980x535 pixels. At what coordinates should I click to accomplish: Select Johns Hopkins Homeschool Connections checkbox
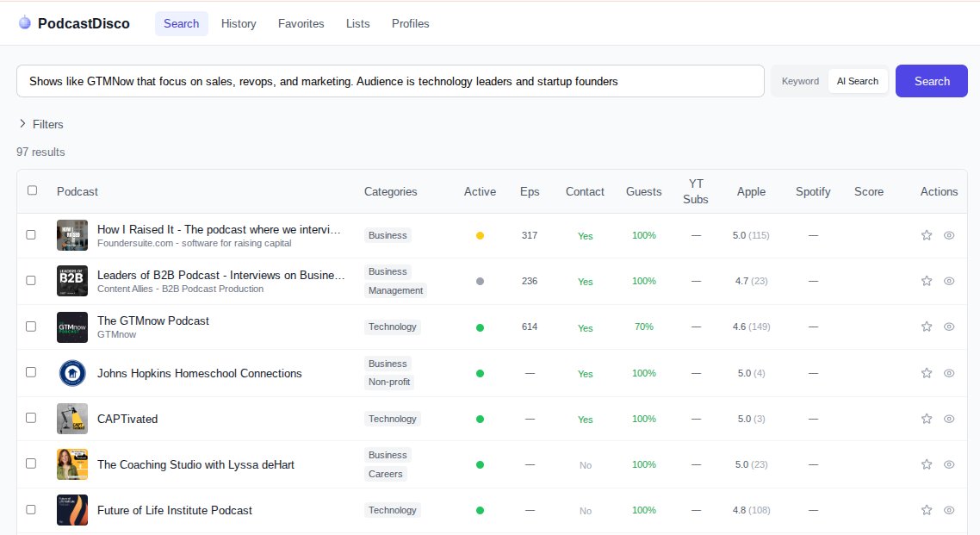[x=31, y=372]
